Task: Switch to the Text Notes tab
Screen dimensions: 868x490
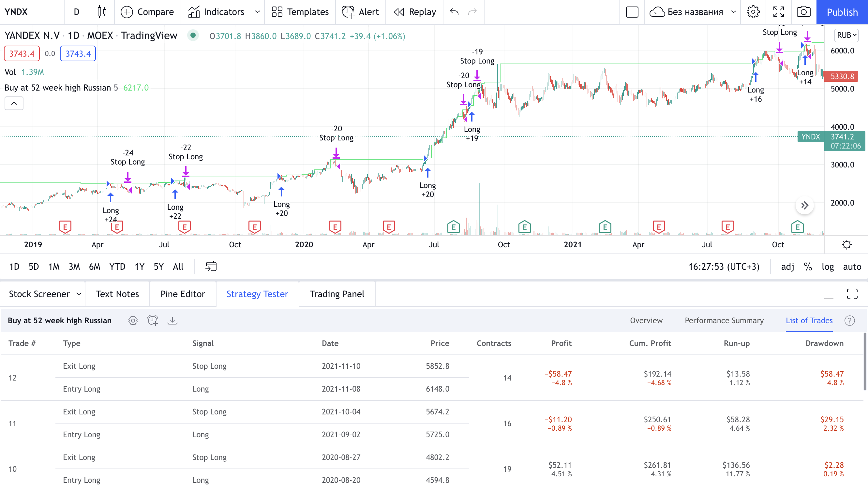Action: [117, 294]
